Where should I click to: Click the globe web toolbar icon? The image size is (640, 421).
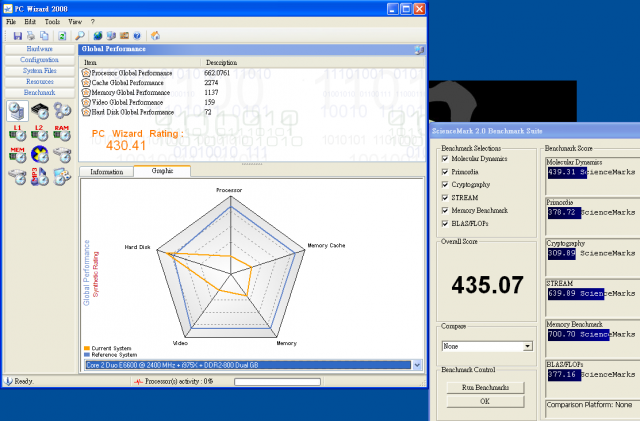coord(98,36)
